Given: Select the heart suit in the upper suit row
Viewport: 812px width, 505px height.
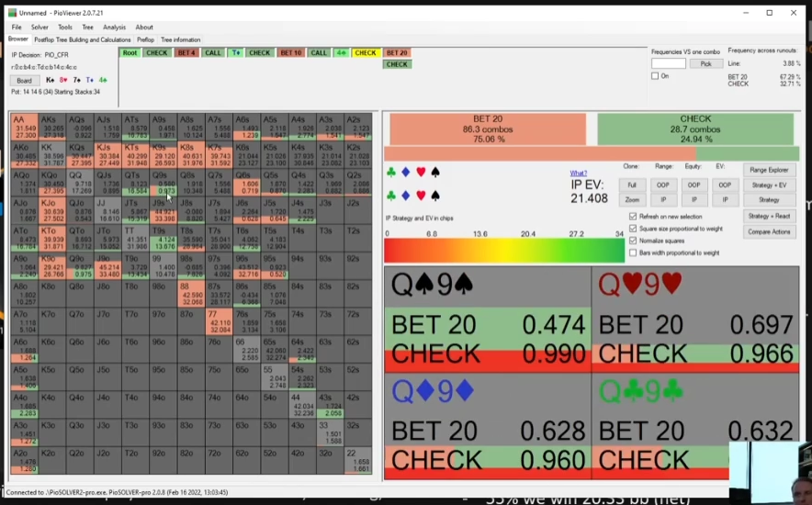Looking at the screenshot, I should 421,172.
